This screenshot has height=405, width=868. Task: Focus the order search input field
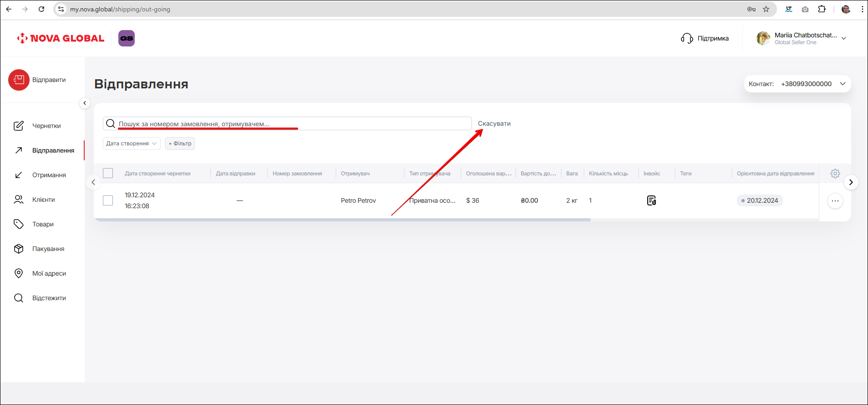[x=291, y=123]
